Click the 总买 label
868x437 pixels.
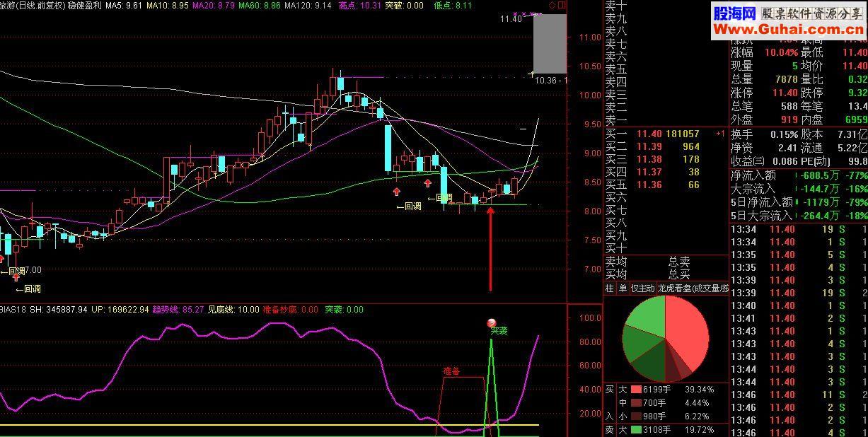[x=679, y=274]
